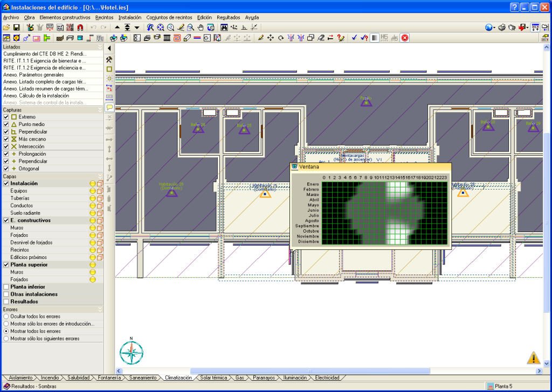Open Anexo. Cálculo de la instalación listing
The image size is (552, 392).
(52, 96)
